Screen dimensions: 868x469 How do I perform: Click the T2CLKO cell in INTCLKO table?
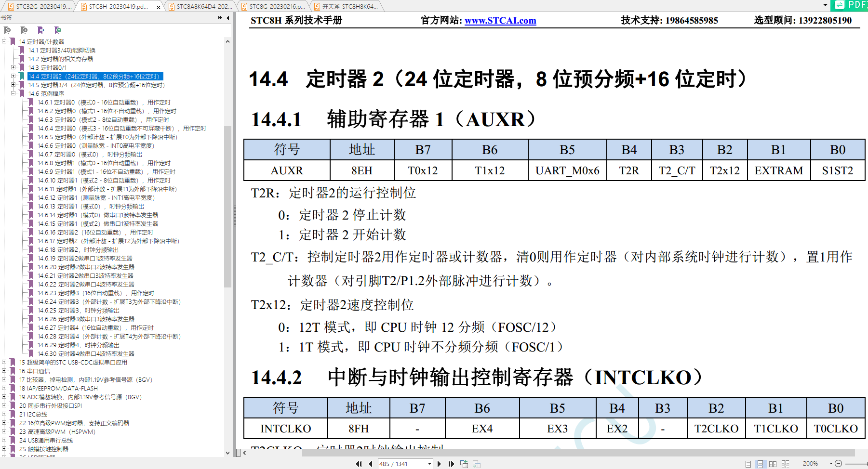click(716, 428)
